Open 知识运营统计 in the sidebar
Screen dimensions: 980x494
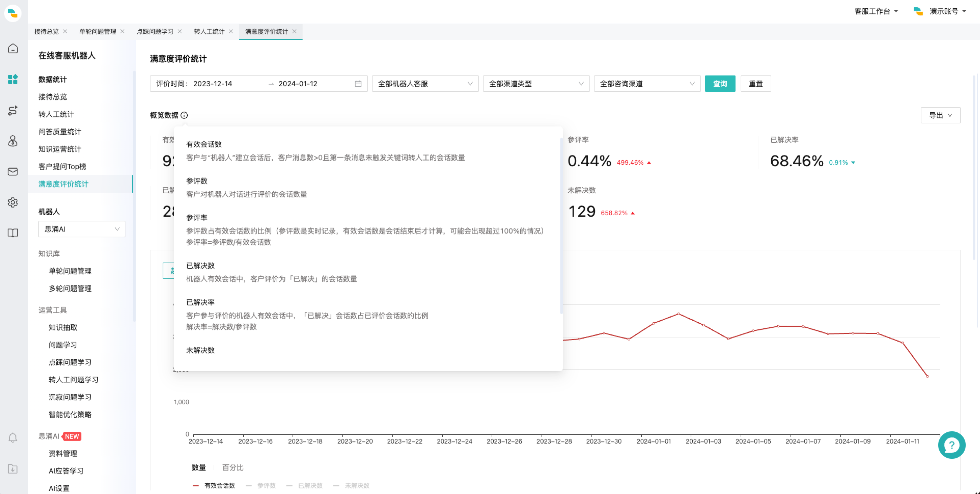pos(60,149)
